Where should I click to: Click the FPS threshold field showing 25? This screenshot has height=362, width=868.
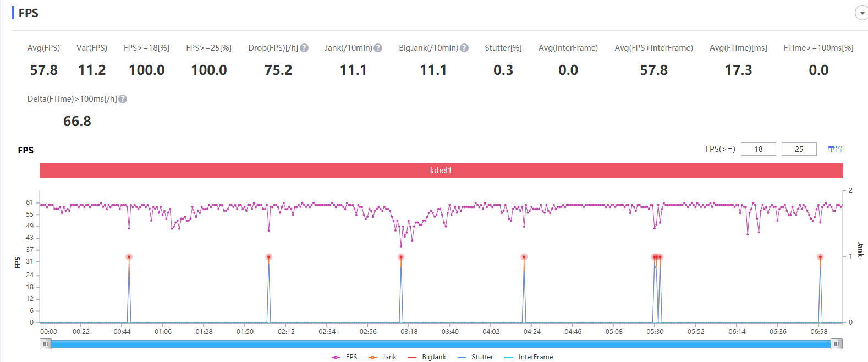(799, 149)
